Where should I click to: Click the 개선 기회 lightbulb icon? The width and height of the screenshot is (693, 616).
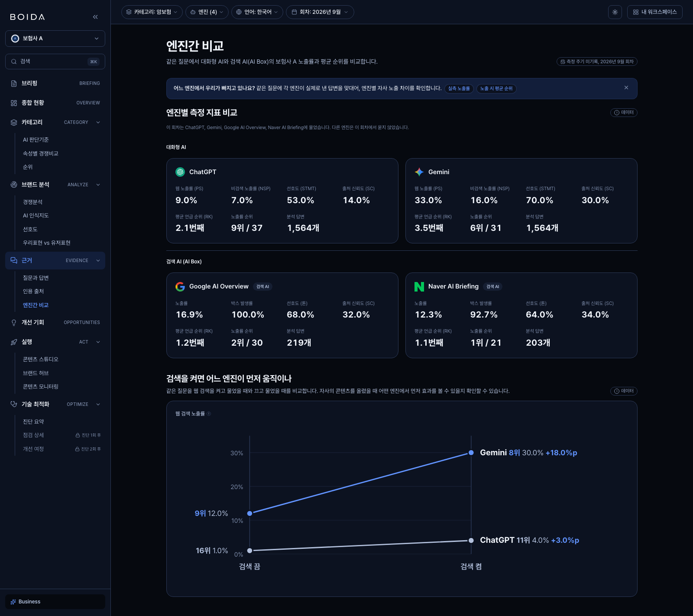pyautogui.click(x=14, y=322)
